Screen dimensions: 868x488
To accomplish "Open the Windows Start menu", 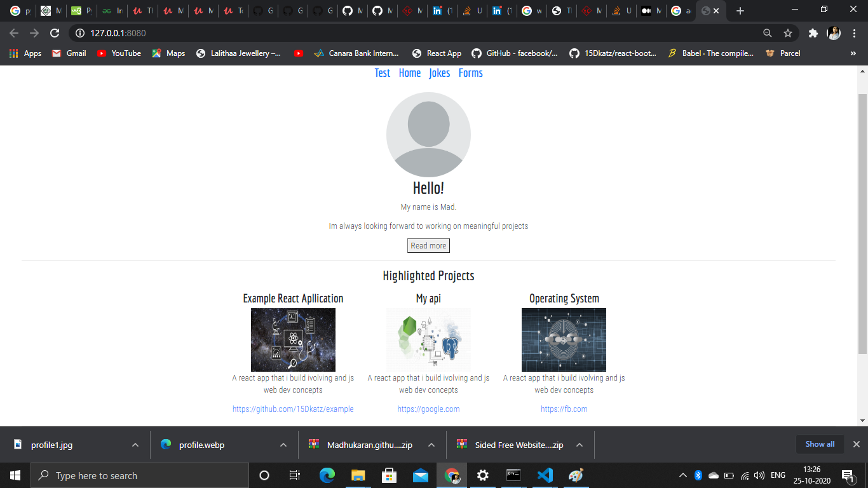I will tap(15, 475).
